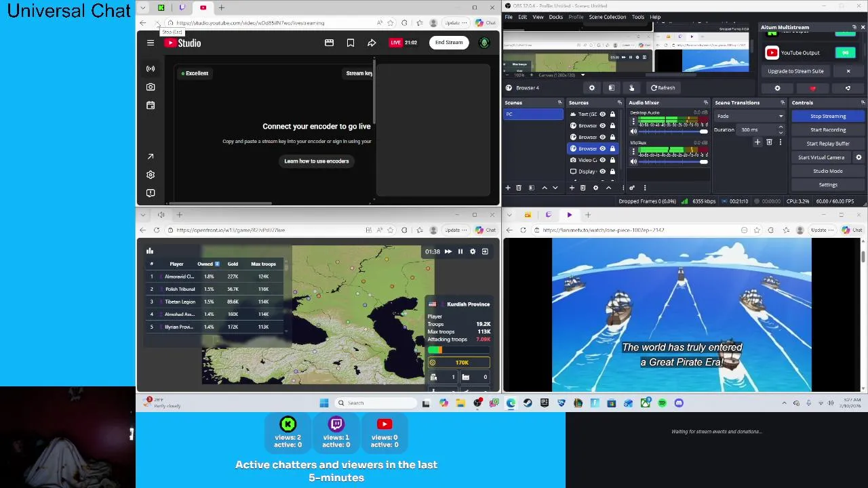Switch to Kick browser tab
This screenshot has height=488, width=868.
[161, 7]
